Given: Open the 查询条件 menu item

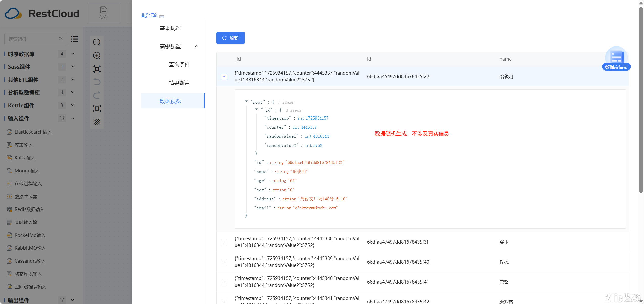Looking at the screenshot, I should pos(179,64).
